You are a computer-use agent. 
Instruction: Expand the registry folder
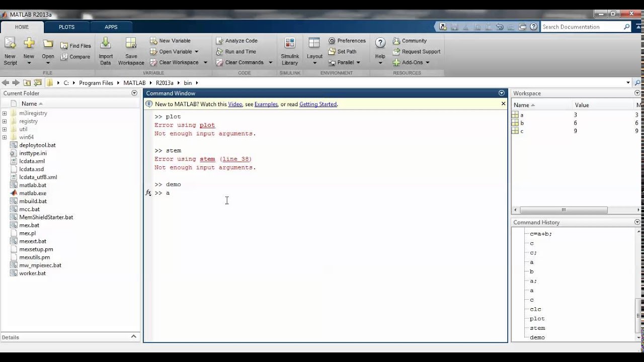coord(5,121)
